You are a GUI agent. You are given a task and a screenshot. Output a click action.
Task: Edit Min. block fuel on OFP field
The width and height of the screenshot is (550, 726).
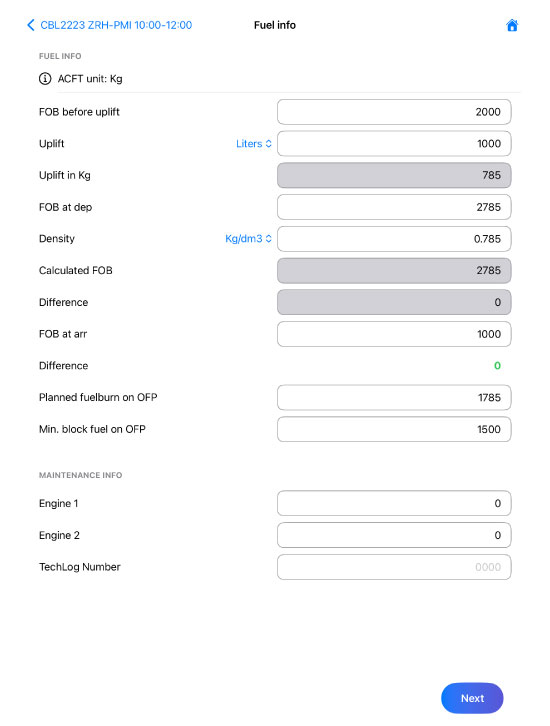click(394, 429)
